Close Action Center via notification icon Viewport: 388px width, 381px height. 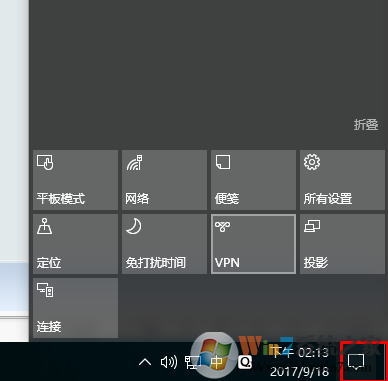[356, 362]
